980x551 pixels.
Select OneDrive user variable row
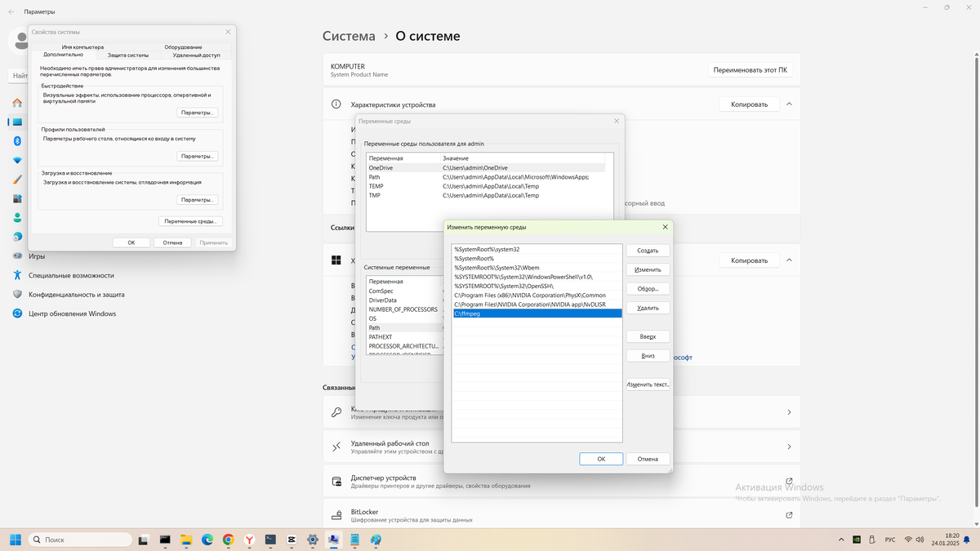486,167
